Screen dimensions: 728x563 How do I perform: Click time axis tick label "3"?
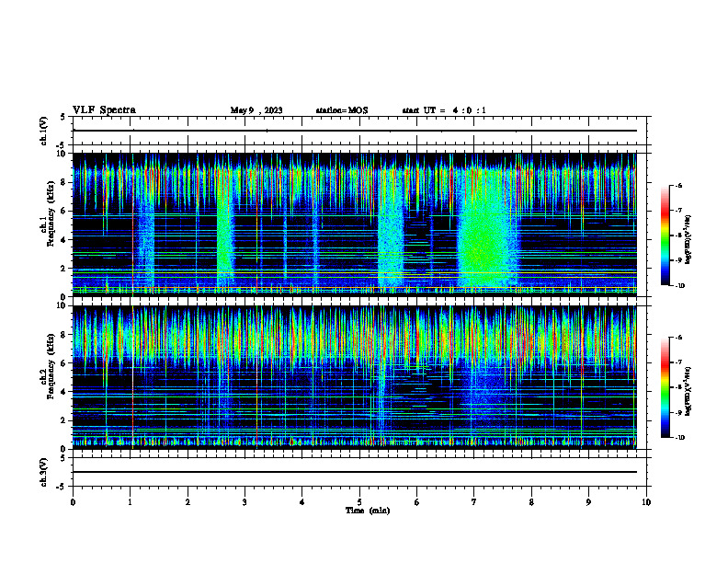(245, 502)
